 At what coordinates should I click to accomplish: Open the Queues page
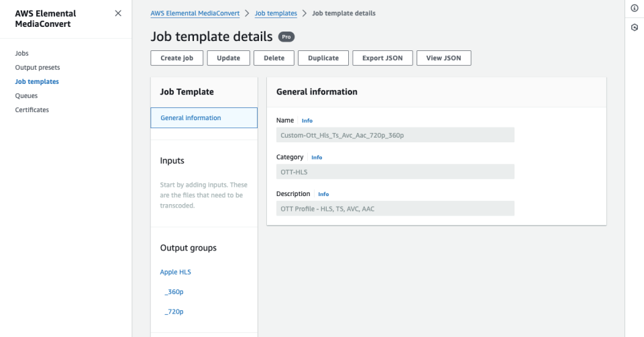(26, 95)
